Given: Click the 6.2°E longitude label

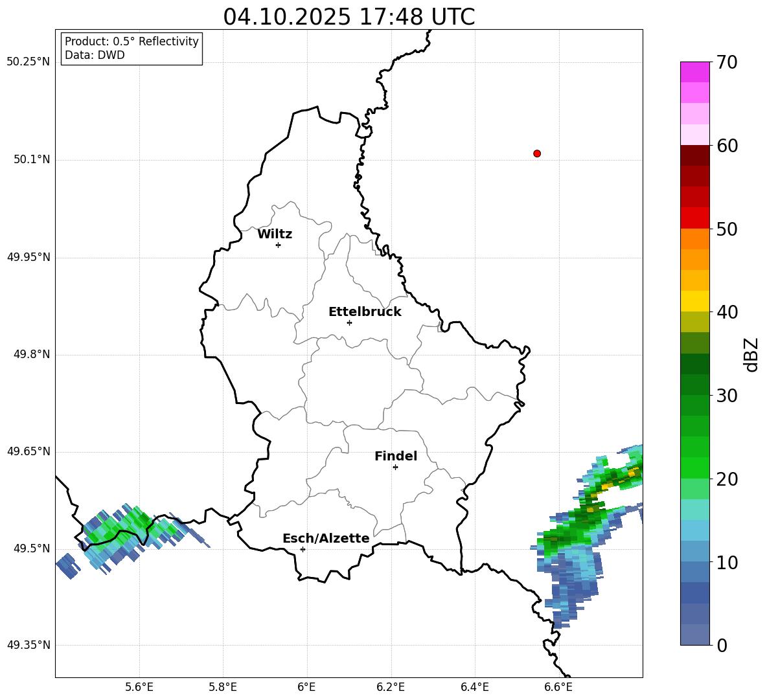Looking at the screenshot, I should click(391, 687).
